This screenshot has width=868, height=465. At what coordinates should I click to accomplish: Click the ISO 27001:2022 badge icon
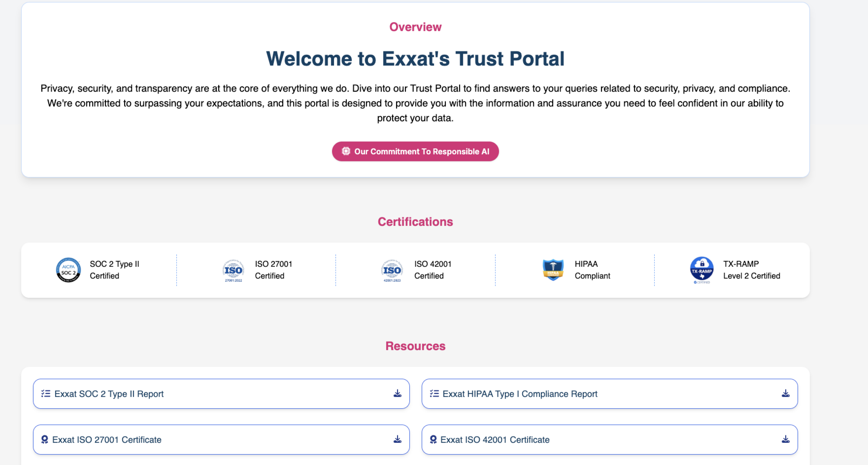[233, 270]
